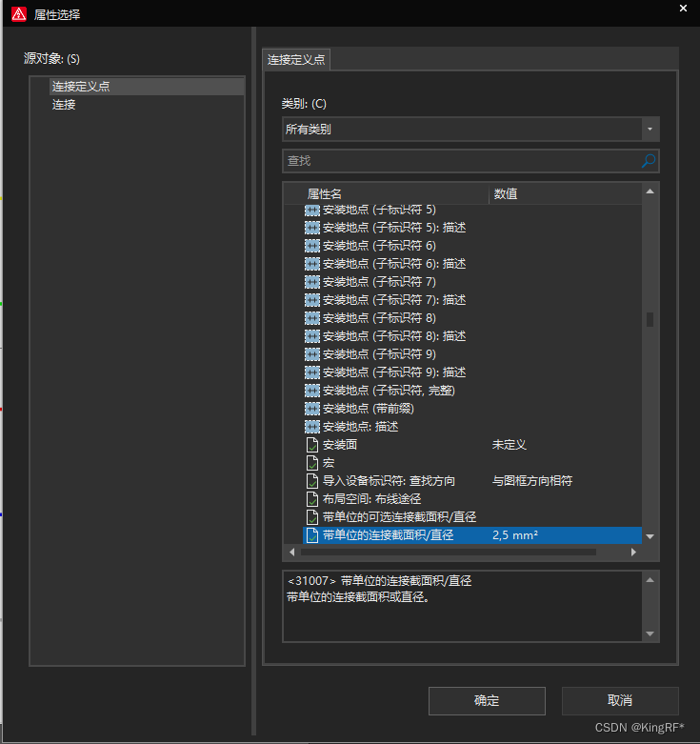Click icon beside 安装地点 (子标识符 6)
700x744 pixels.
[x=312, y=246]
